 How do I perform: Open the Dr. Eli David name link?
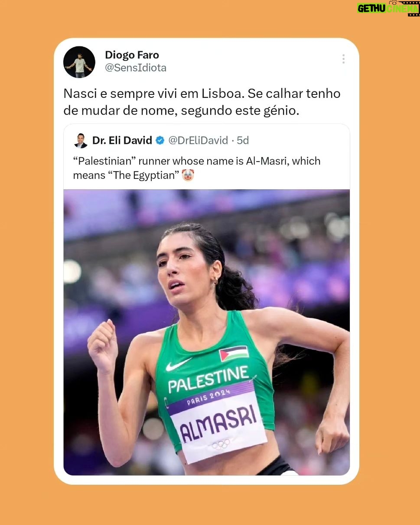pos(122,140)
